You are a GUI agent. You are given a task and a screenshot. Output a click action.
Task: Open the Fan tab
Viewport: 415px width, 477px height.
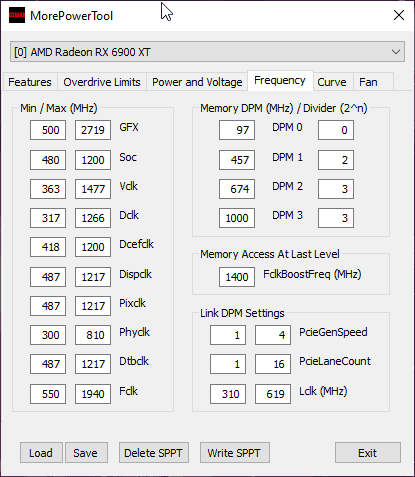368,82
